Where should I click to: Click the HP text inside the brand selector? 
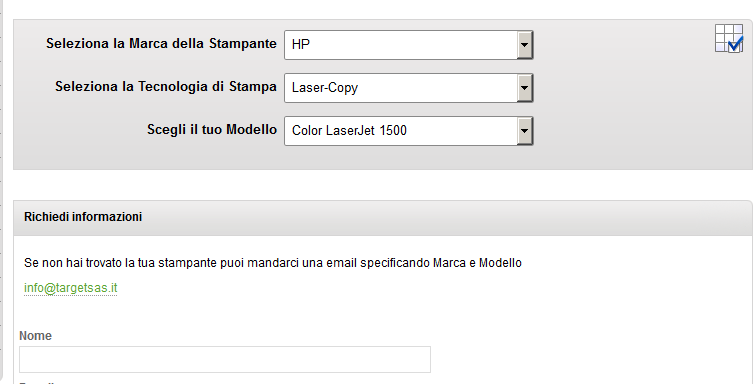click(301, 45)
